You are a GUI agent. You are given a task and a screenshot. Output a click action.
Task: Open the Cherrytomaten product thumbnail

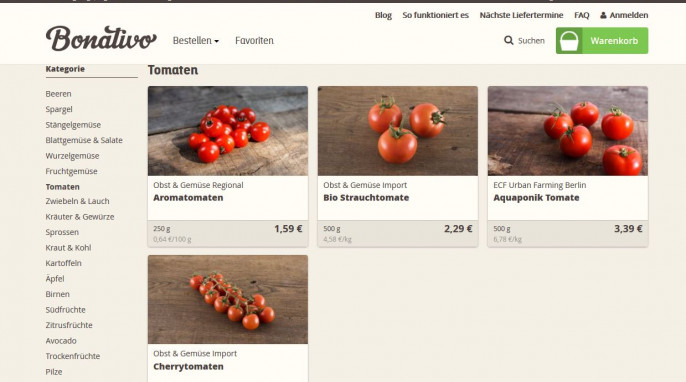(x=228, y=299)
